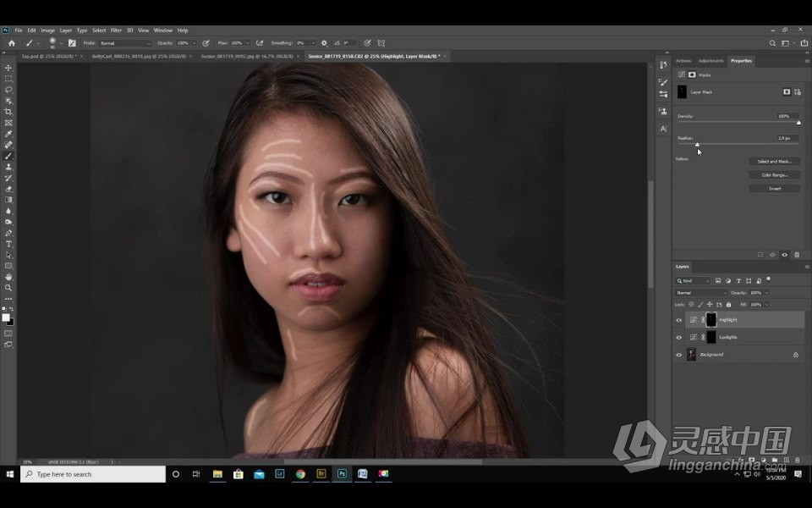Select the Zoom tool
Screen dimensions: 812x508
[8, 288]
